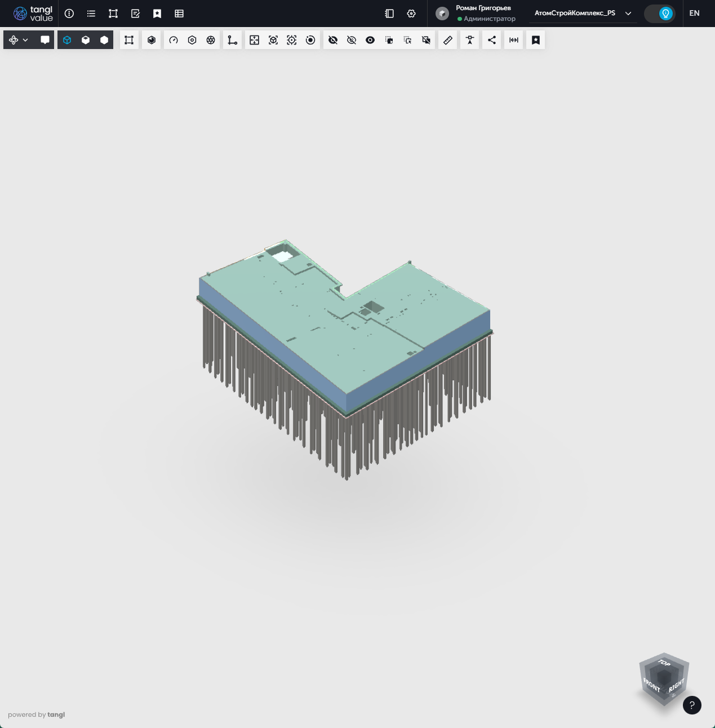Open the comment bubble tool
The image size is (715, 728).
[x=45, y=40]
